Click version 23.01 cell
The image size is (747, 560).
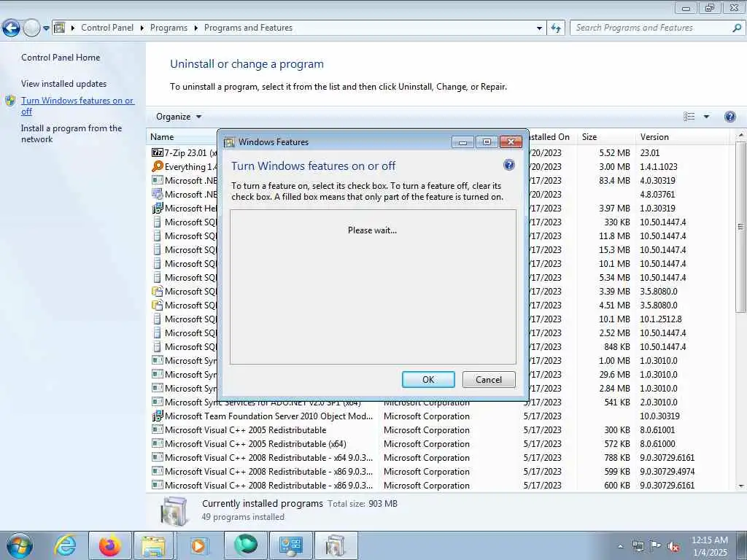[x=650, y=153]
